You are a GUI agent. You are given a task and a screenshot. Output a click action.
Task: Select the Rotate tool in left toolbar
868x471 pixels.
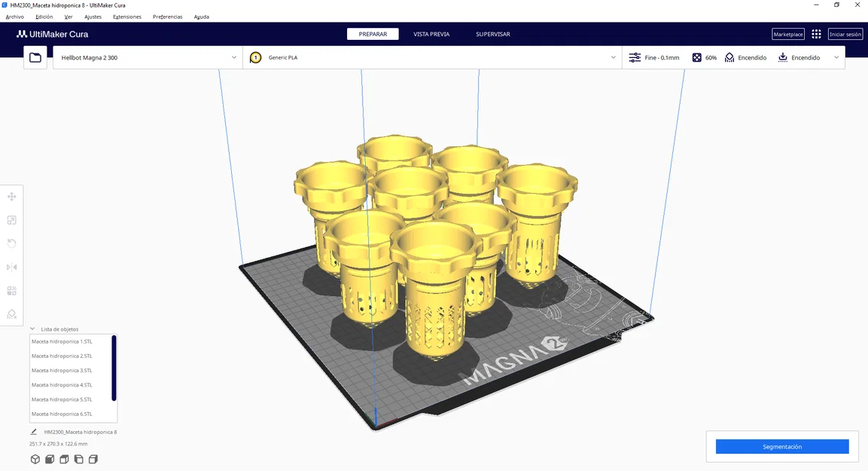[11, 244]
